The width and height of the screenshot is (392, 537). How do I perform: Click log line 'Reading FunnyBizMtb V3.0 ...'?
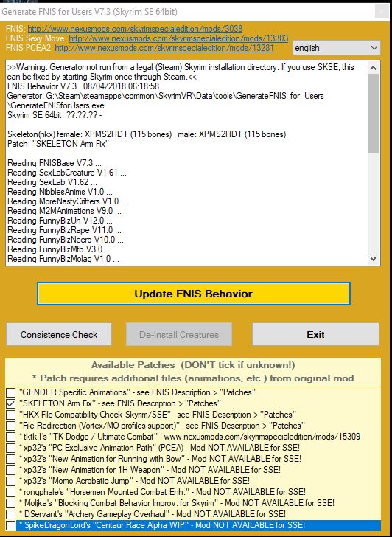pyautogui.click(x=59, y=249)
